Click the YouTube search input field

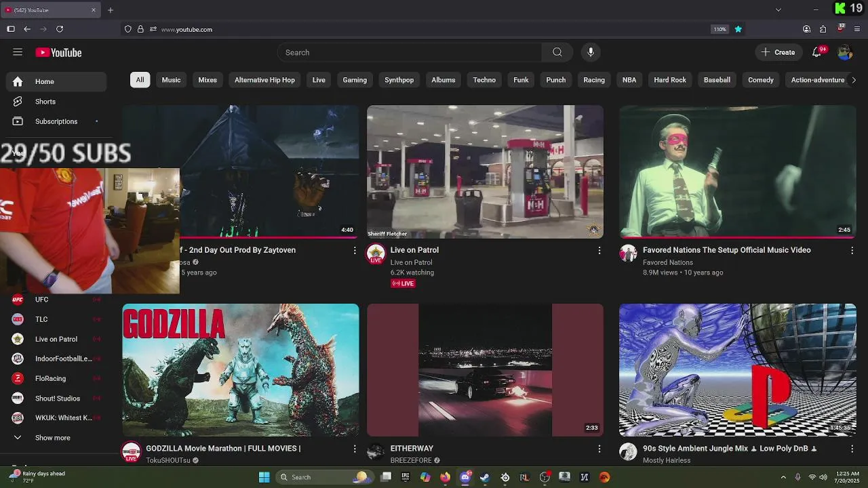410,52
